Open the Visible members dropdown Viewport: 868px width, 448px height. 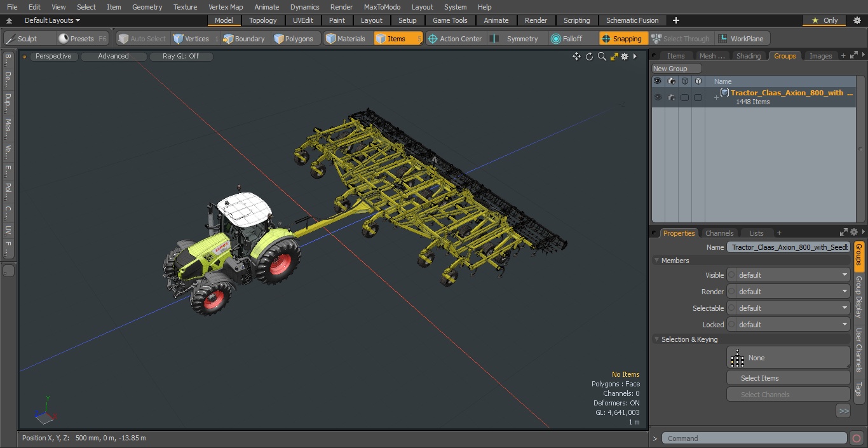click(788, 275)
